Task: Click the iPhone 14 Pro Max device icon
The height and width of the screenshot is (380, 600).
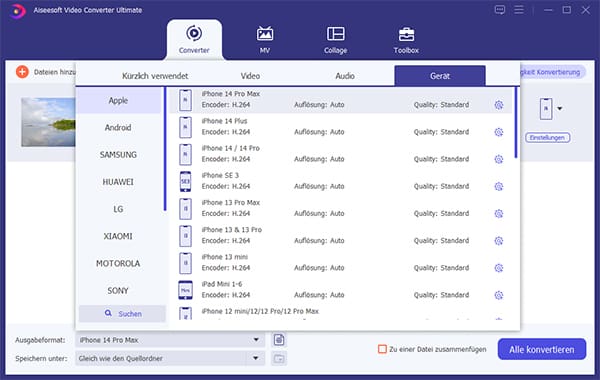Action: point(186,100)
